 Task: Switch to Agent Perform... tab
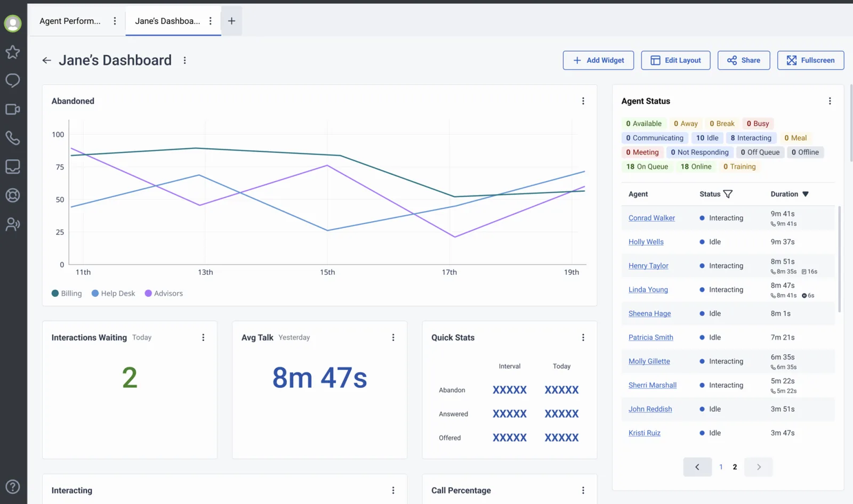[70, 21]
